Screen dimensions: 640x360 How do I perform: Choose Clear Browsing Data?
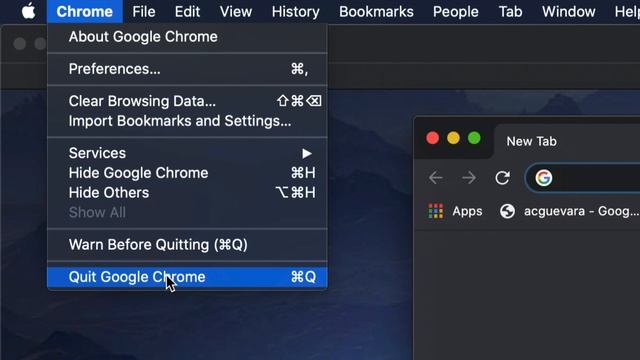187,101
